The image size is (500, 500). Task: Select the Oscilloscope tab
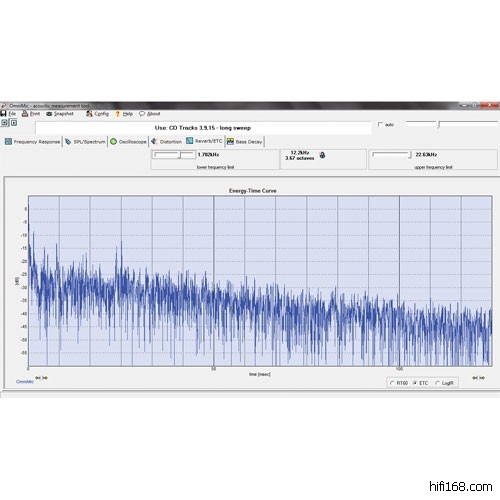(128, 142)
